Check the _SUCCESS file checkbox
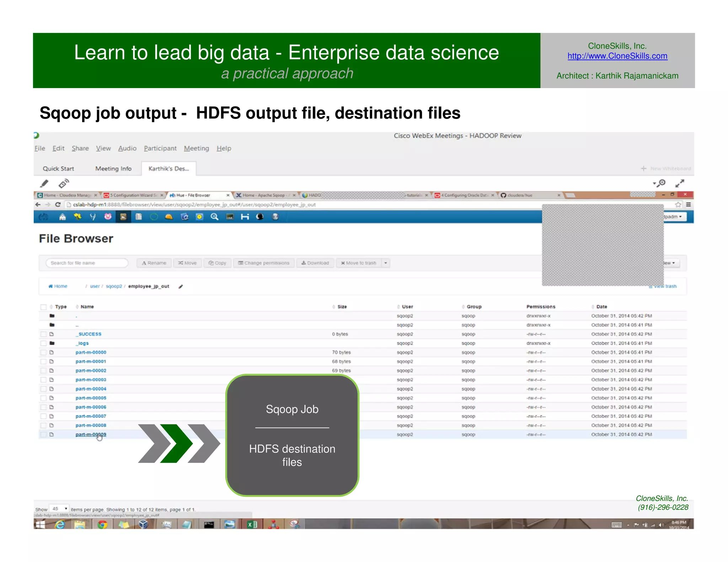728x562 pixels. point(43,334)
